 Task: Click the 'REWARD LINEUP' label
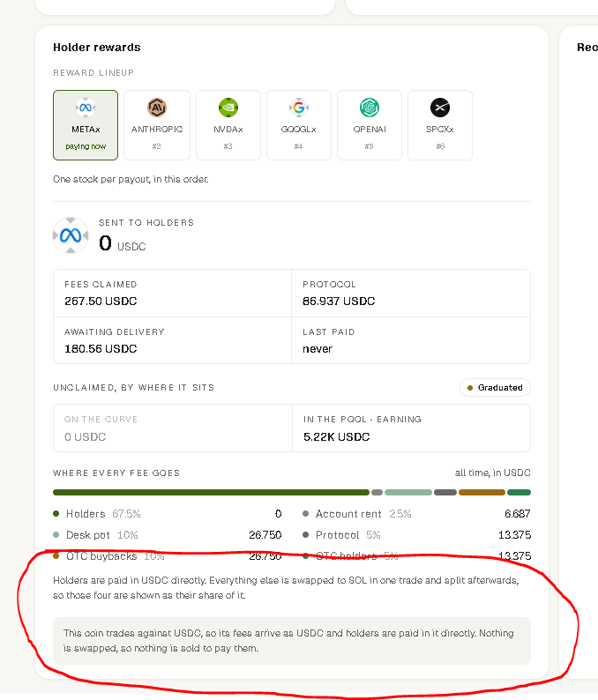click(x=93, y=73)
